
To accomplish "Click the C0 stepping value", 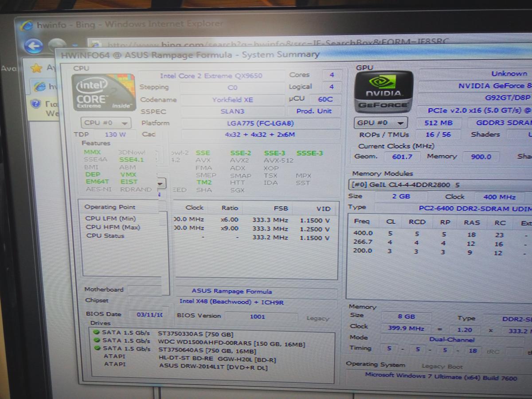I will (232, 88).
